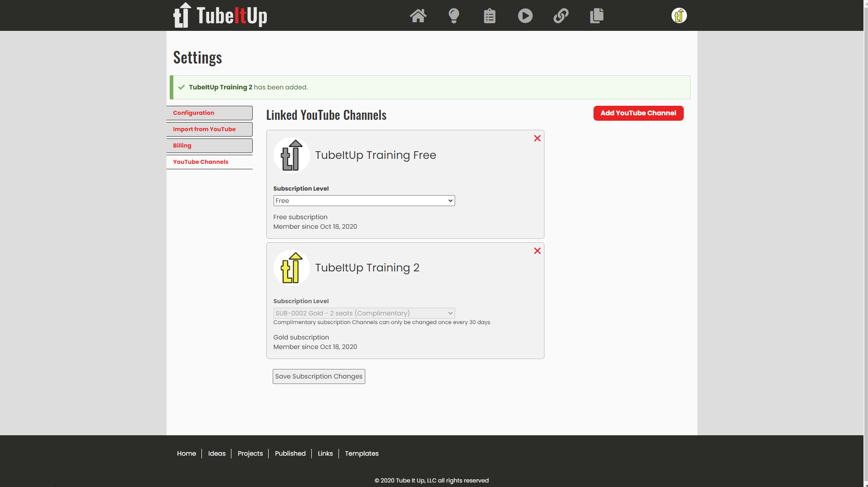The image size is (868, 487).
Task: Open Home via the house icon
Action: pos(418,15)
